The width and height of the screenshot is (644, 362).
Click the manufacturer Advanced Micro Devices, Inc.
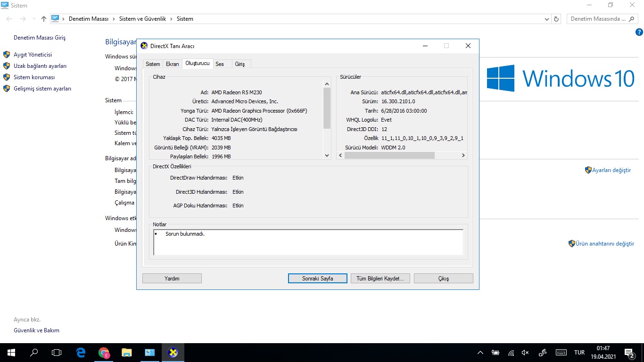[245, 101]
